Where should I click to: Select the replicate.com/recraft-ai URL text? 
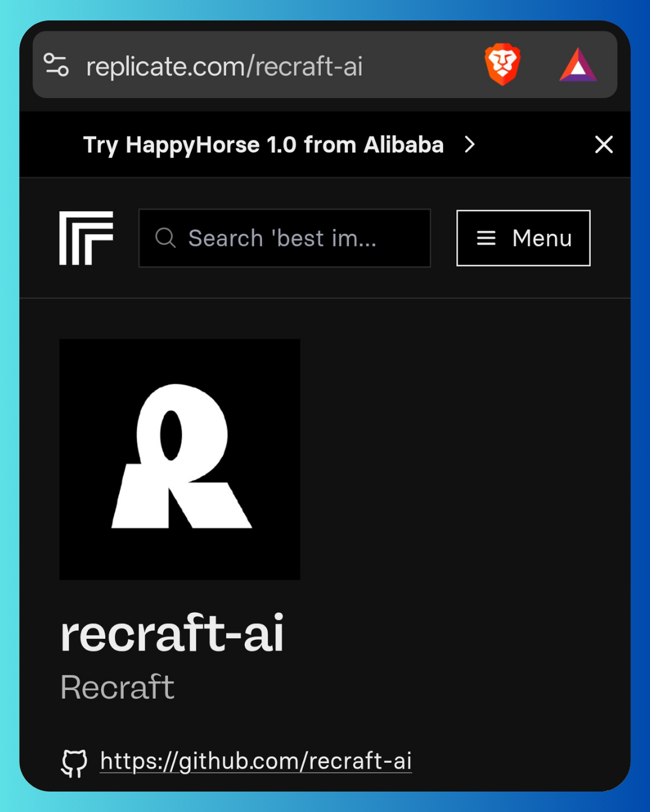tap(224, 67)
